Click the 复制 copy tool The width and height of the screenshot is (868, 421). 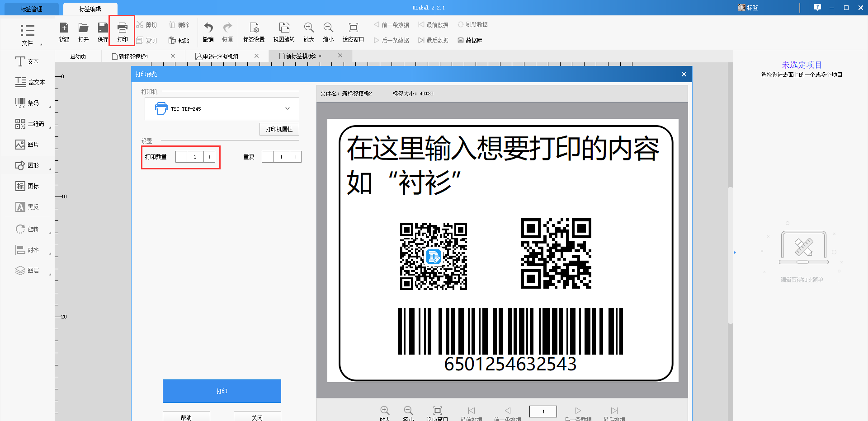click(147, 41)
